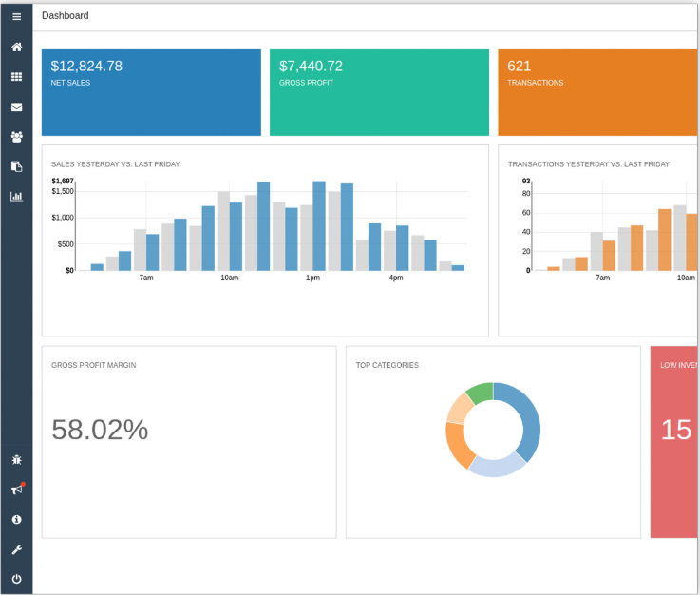
Task: Click the blue 7am bar in sales chart
Action: 152,252
